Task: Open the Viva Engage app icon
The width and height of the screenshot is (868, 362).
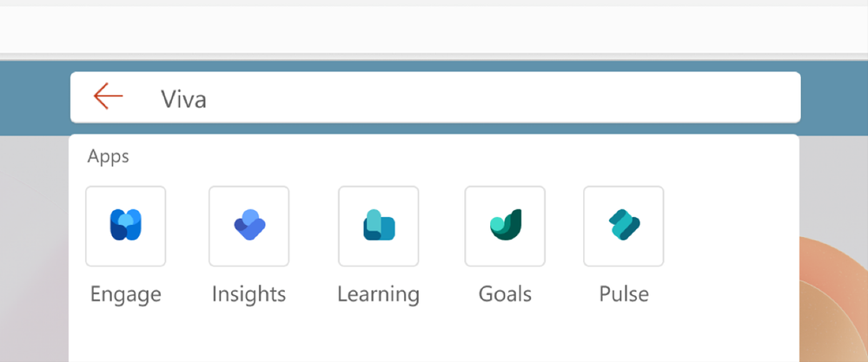Action: point(126,226)
